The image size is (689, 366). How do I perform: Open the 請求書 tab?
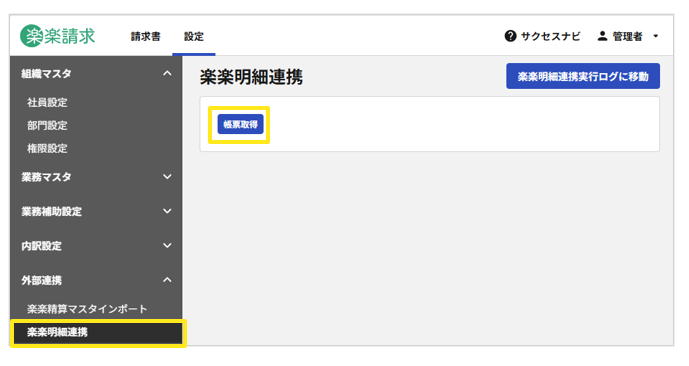coord(145,36)
